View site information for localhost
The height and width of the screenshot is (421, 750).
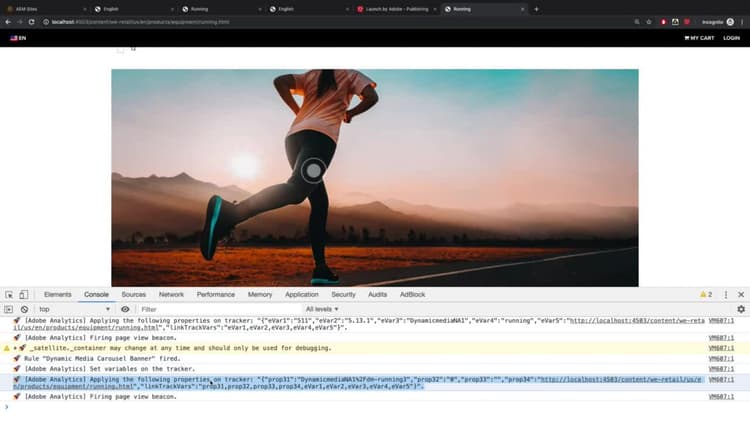coord(46,22)
